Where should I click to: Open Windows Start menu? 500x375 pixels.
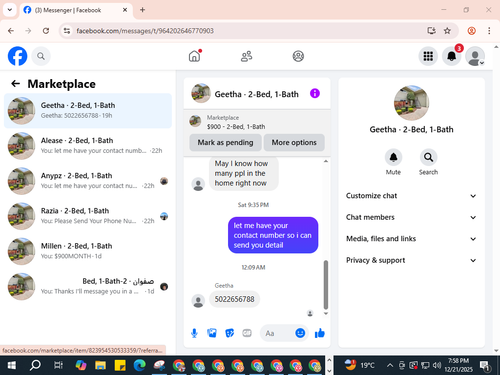point(11,365)
